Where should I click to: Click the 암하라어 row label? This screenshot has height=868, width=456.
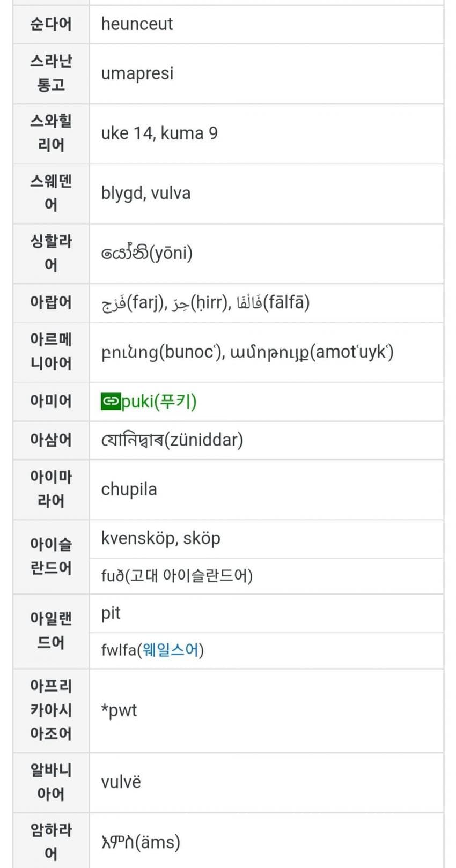point(51,841)
